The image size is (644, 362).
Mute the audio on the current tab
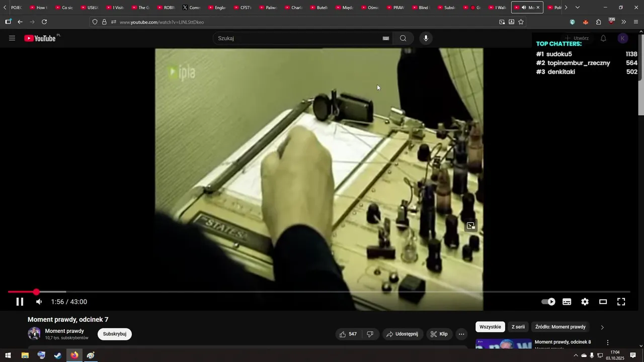tap(524, 8)
